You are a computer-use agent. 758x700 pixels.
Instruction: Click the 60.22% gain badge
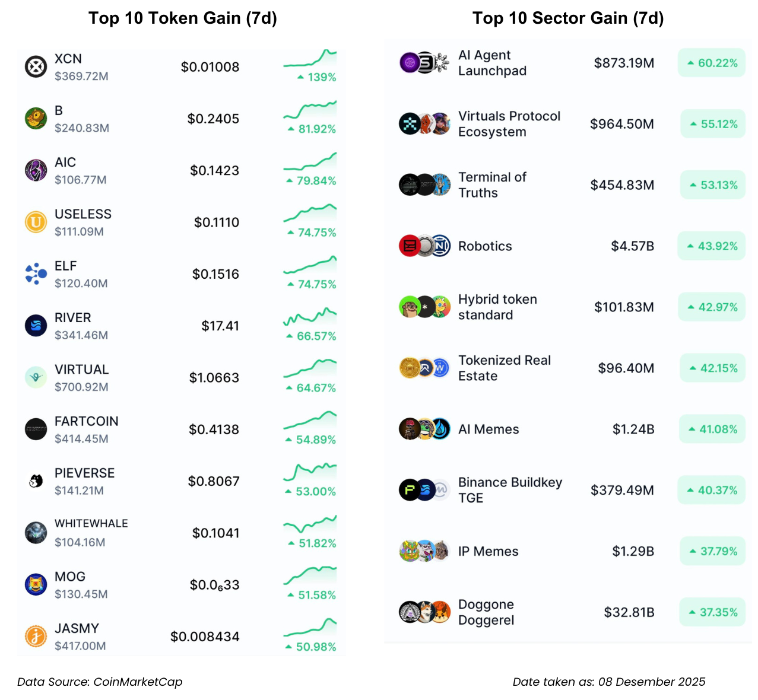(712, 63)
